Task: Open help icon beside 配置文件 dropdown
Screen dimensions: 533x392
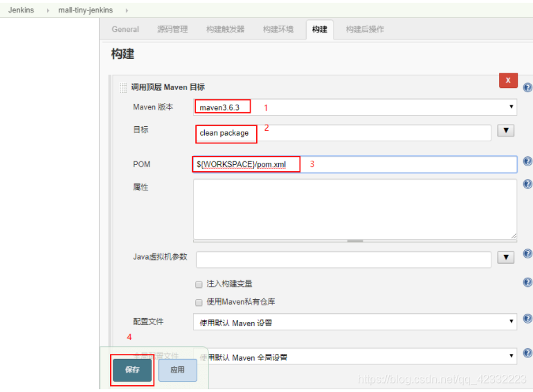Action: tap(527, 319)
